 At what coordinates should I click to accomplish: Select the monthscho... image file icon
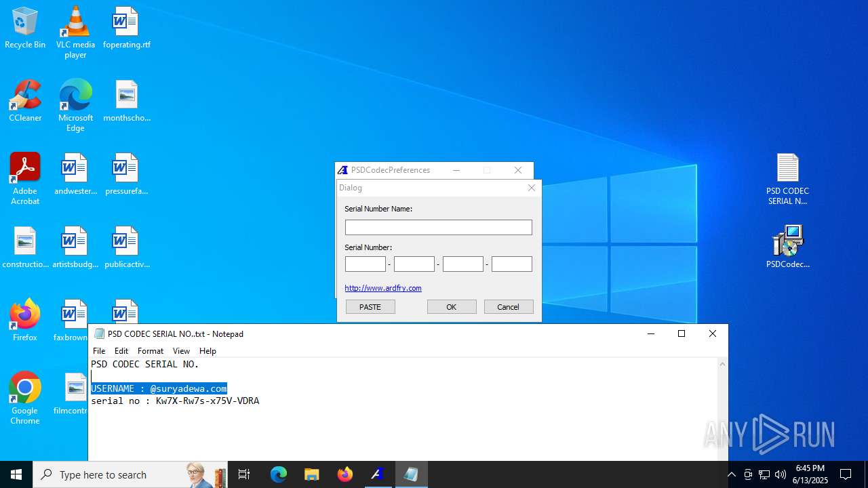[126, 102]
